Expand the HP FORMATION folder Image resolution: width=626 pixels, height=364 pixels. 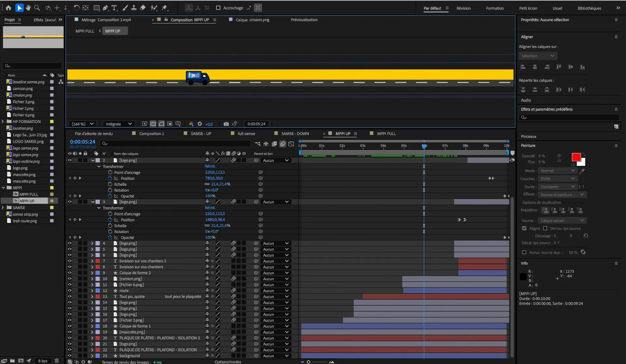[x=3, y=122]
